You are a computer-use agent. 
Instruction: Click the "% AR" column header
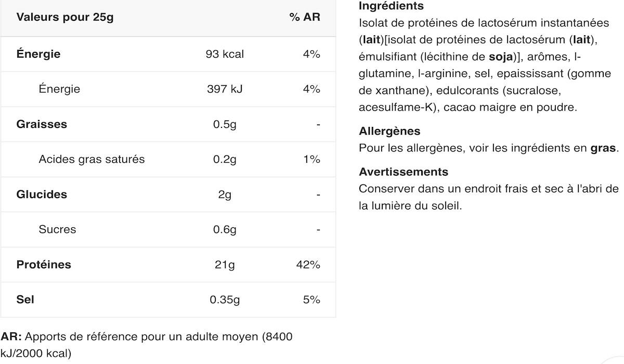pos(304,17)
